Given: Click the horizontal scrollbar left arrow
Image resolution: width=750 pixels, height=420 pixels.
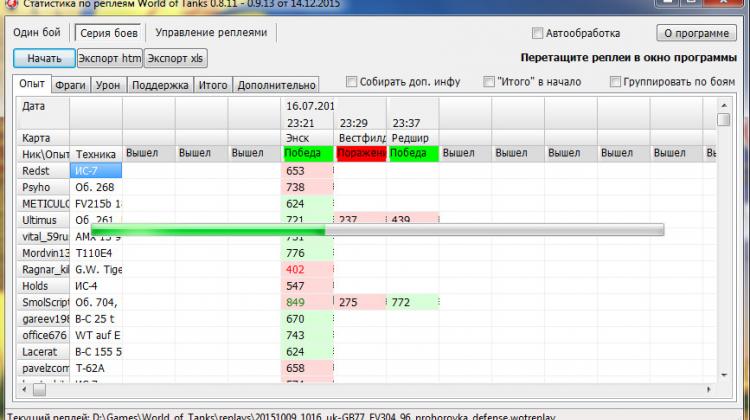Looking at the screenshot, I should [x=24, y=390].
